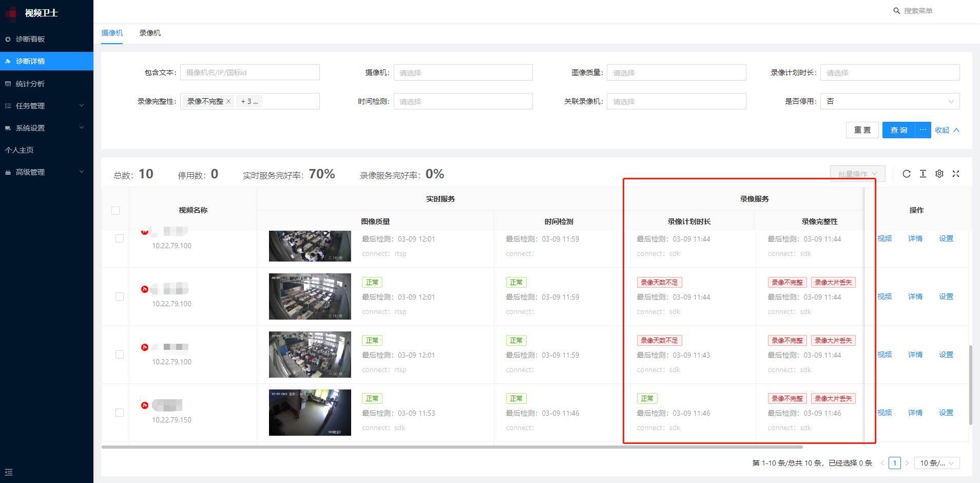Screen dimensions: 980x483
Task: Click the 重置 button
Action: pos(862,130)
